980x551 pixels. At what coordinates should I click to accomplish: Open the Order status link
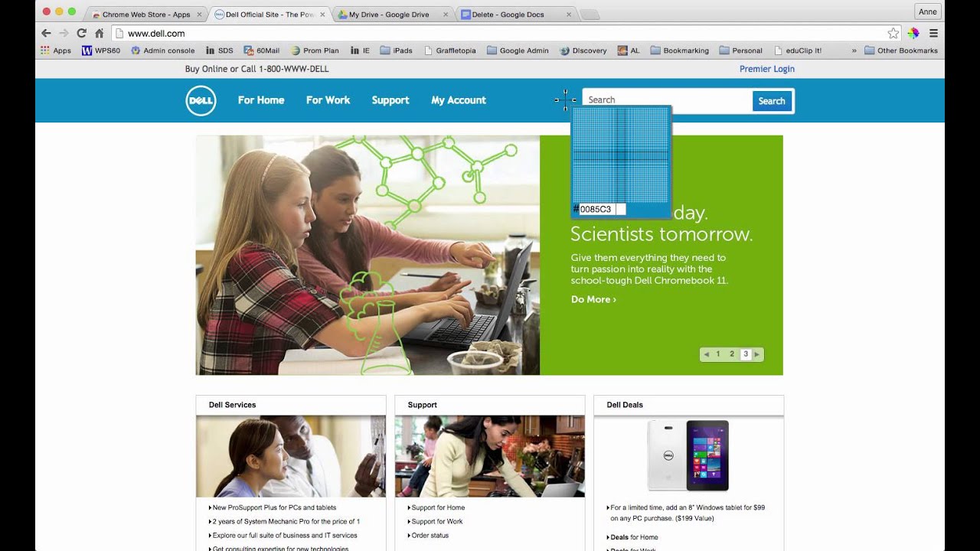tap(430, 535)
